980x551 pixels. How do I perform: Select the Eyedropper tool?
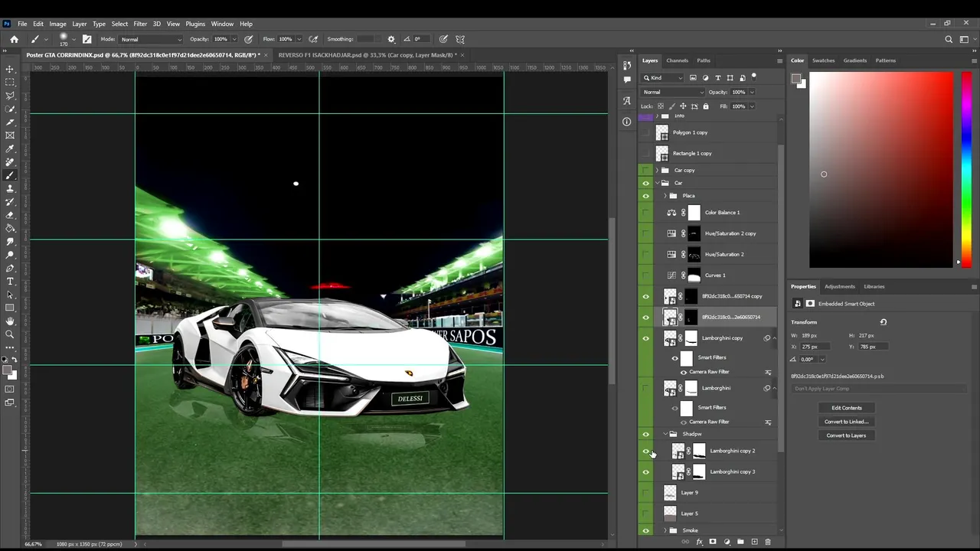(x=10, y=148)
